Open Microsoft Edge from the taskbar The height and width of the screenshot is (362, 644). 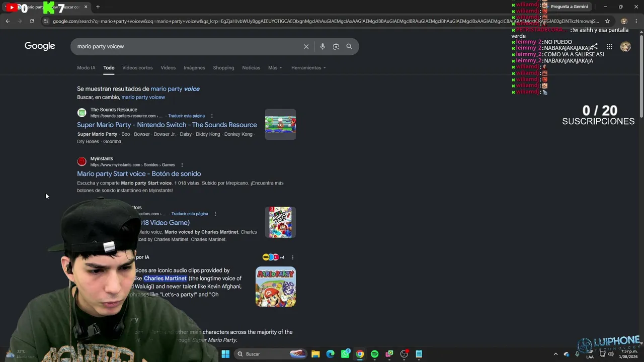pyautogui.click(x=330, y=354)
